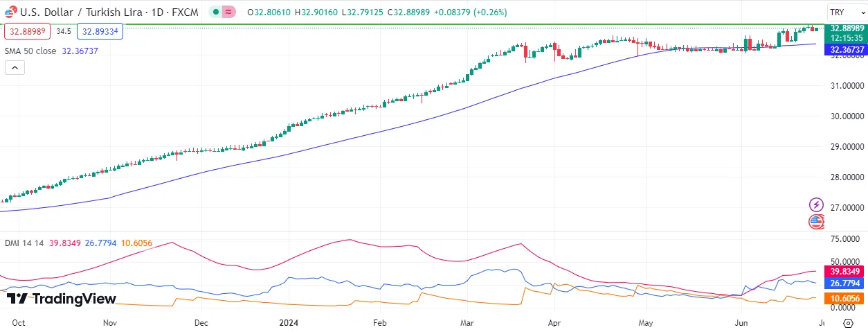This screenshot has height=332, width=868.
Task: Open chart settings hexagon icon
Action: coord(848,323)
